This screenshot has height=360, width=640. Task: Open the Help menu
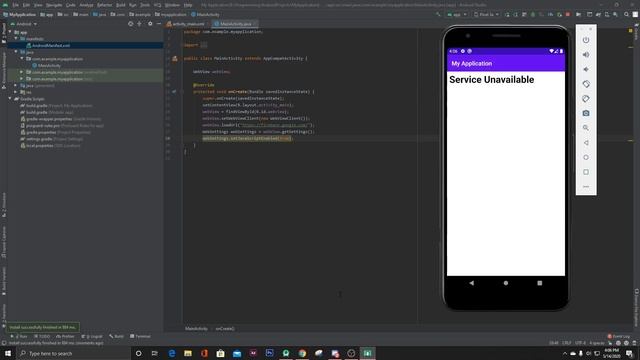coord(188,5)
